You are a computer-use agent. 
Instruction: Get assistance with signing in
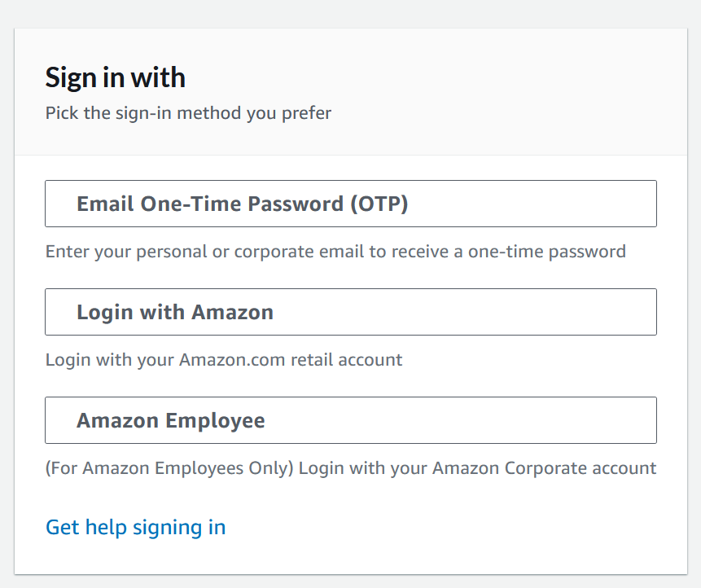point(135,527)
